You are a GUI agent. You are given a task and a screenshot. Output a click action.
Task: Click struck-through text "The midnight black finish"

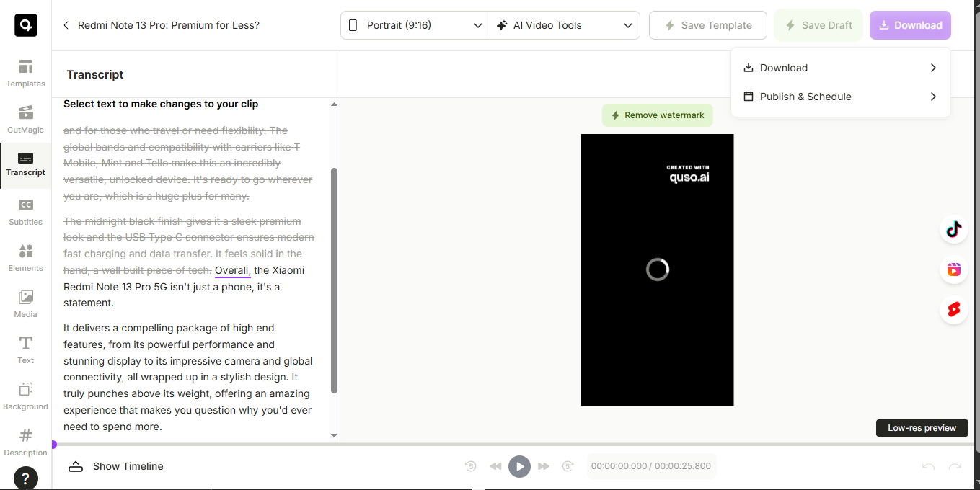[123, 221]
